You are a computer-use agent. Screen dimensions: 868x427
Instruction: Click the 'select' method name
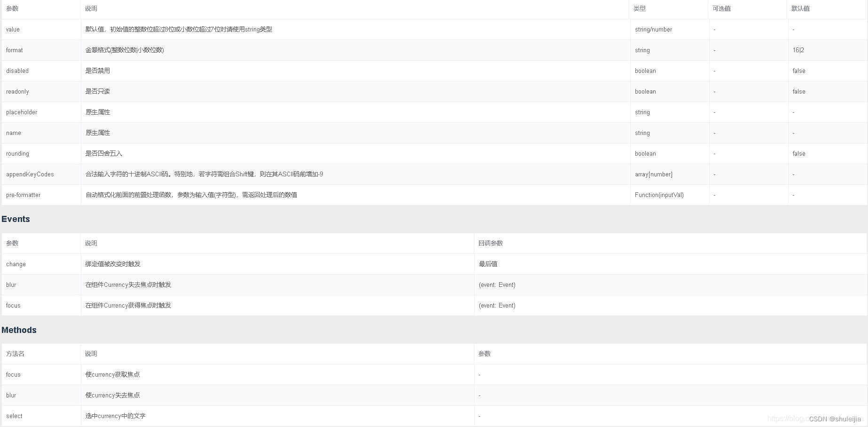pos(14,416)
